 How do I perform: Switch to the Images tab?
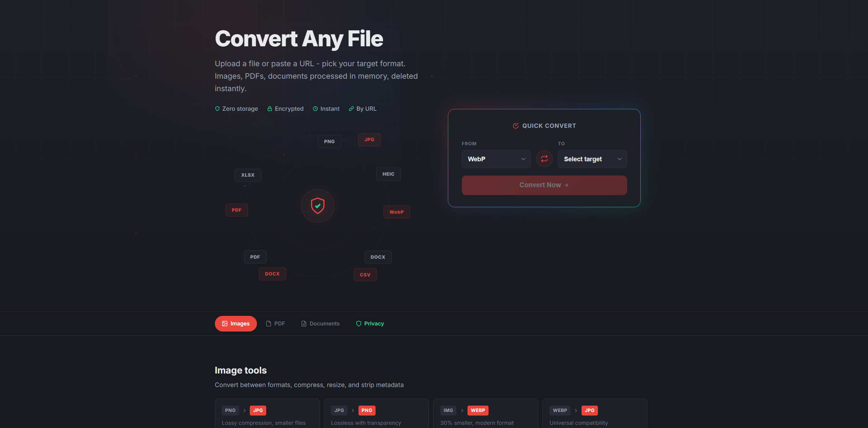click(236, 324)
